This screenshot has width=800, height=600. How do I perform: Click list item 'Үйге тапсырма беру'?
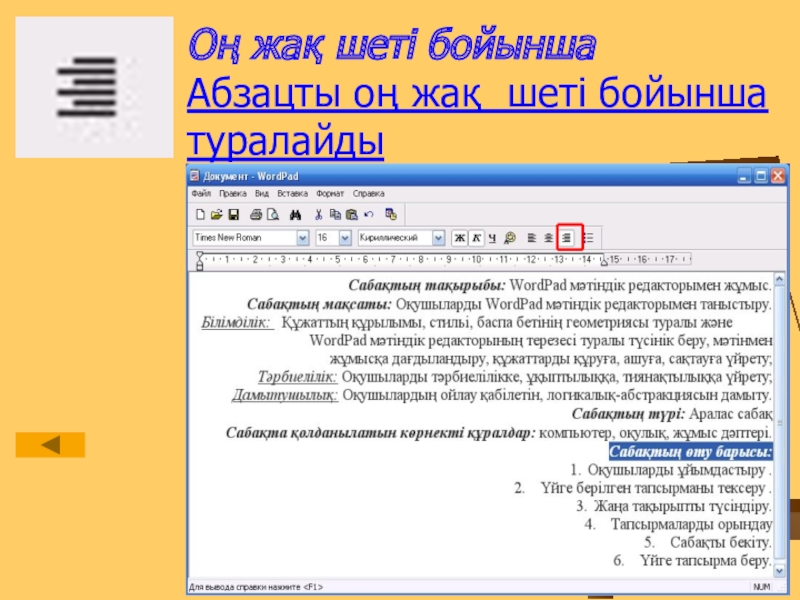(x=704, y=561)
